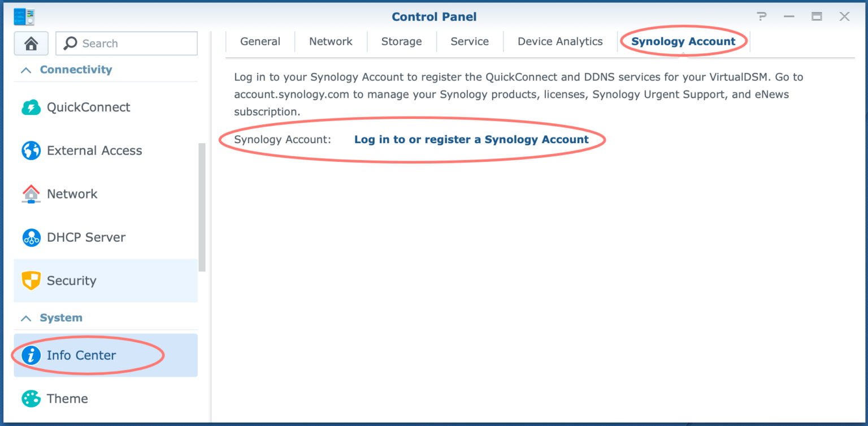The width and height of the screenshot is (868, 426).
Task: Click Log in to or register a Synology Account
Action: tap(471, 139)
